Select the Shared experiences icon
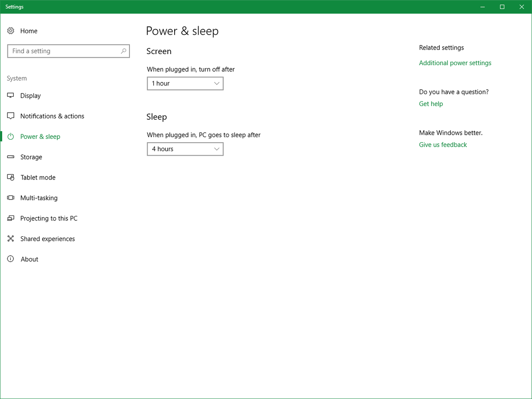Viewport: 532px width, 399px height. coord(11,238)
